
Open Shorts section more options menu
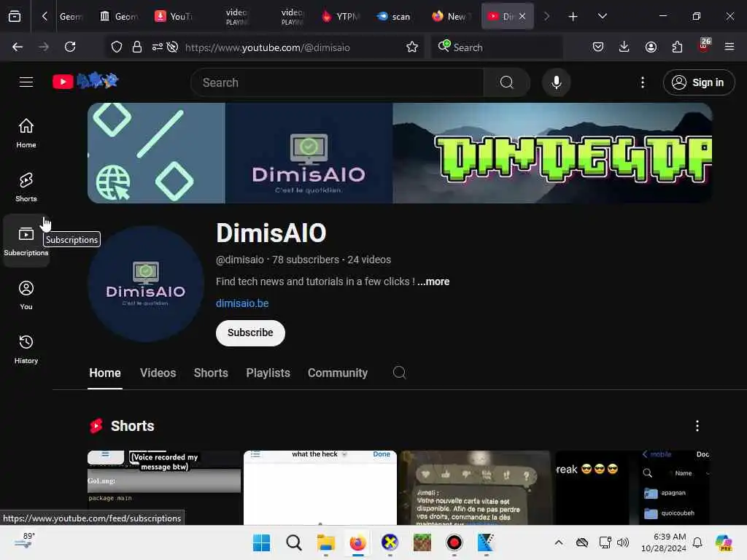pos(697,426)
